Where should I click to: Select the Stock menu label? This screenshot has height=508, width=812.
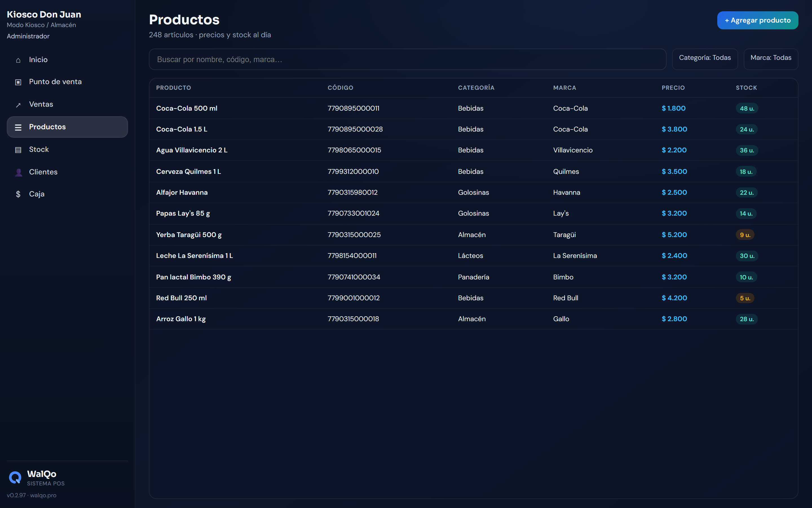[x=39, y=149]
